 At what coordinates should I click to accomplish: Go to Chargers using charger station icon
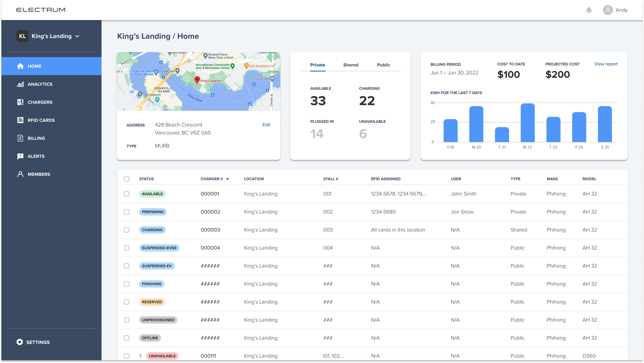[x=20, y=102]
